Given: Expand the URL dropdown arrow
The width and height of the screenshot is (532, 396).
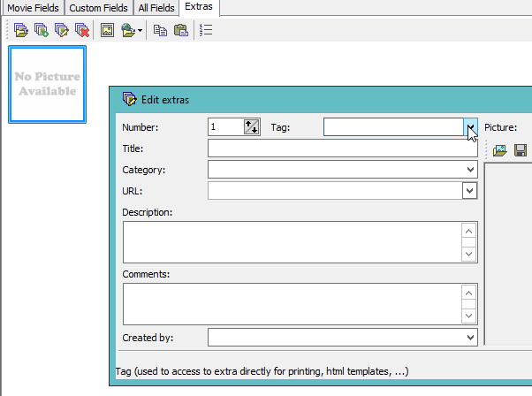Looking at the screenshot, I should pos(470,190).
